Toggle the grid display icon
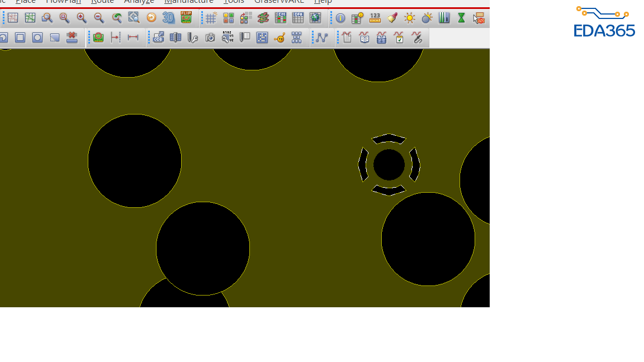The width and height of the screenshot is (644, 362). [x=211, y=18]
